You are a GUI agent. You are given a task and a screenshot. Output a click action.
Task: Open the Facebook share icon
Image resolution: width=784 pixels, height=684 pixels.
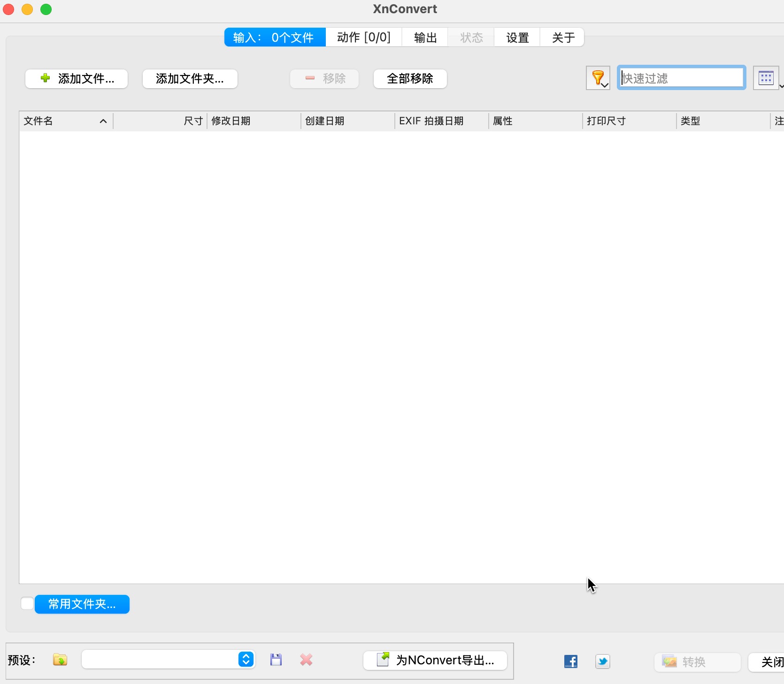[x=570, y=661]
